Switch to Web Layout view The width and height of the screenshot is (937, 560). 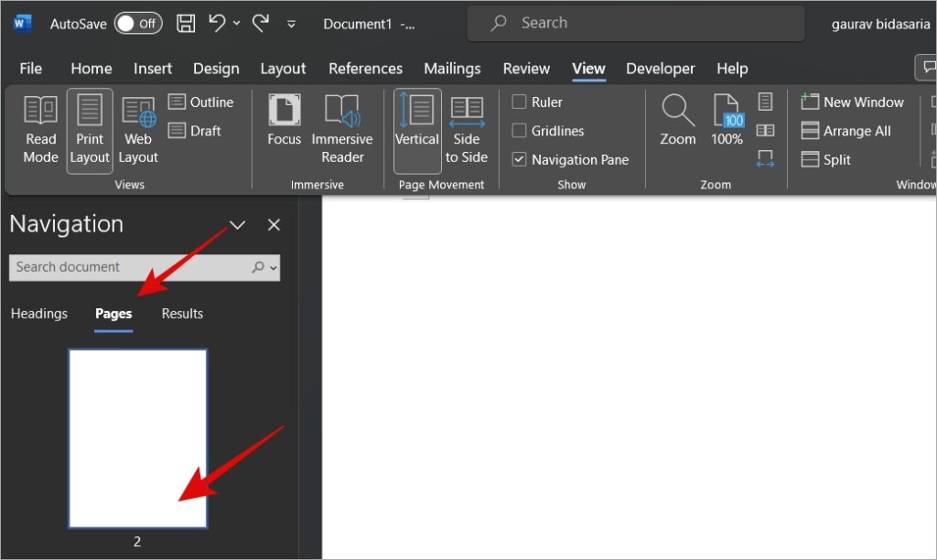[138, 130]
